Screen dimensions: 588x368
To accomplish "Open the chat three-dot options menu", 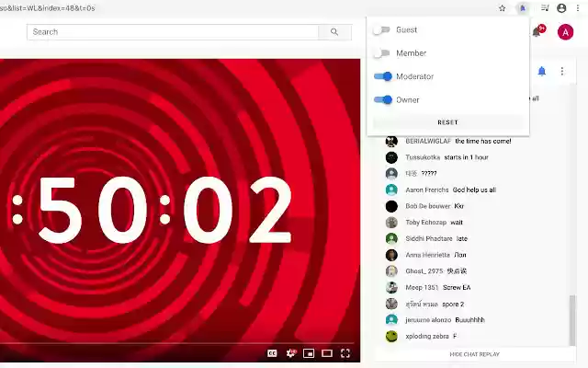I will pyautogui.click(x=561, y=71).
